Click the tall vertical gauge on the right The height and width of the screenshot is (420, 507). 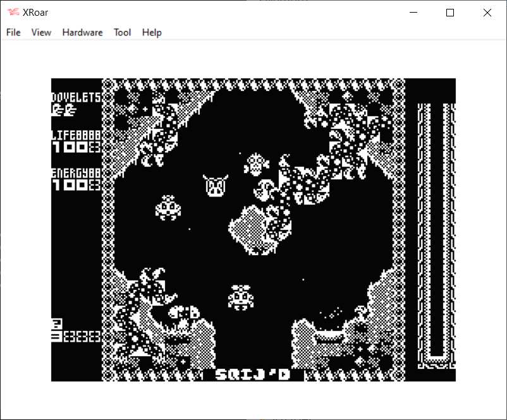pyautogui.click(x=436, y=234)
